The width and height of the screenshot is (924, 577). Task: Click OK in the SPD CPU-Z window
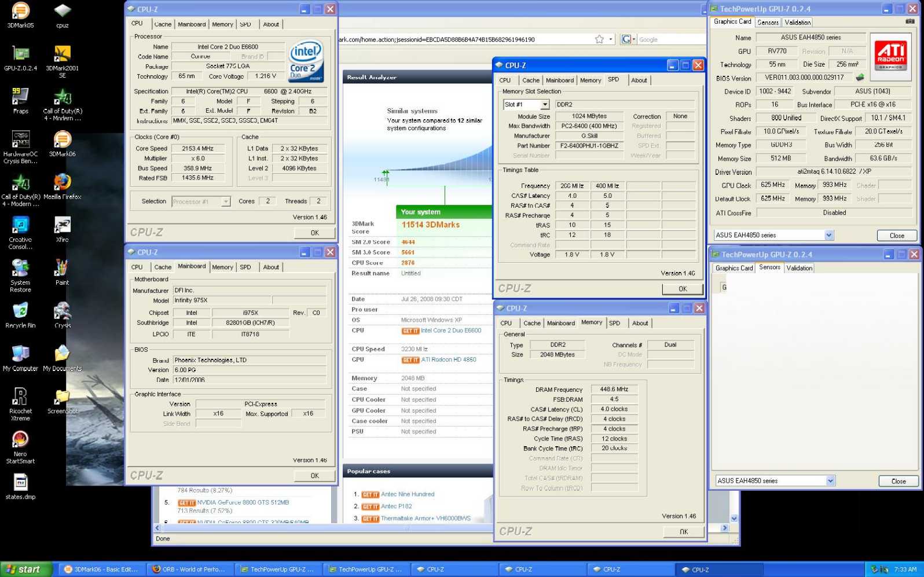[683, 289]
